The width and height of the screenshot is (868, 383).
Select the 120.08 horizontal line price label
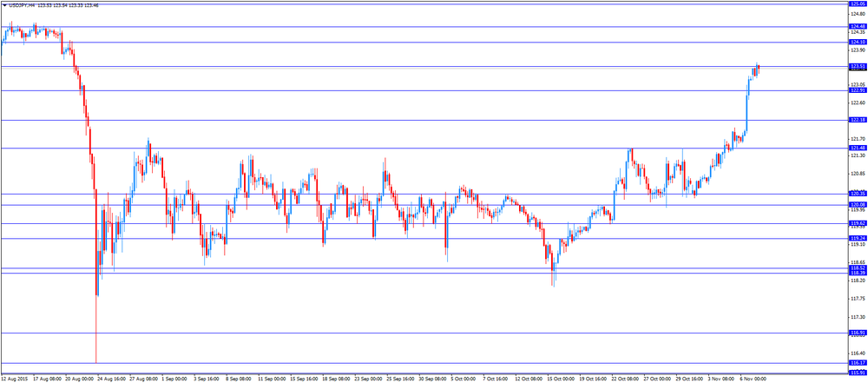(858, 205)
